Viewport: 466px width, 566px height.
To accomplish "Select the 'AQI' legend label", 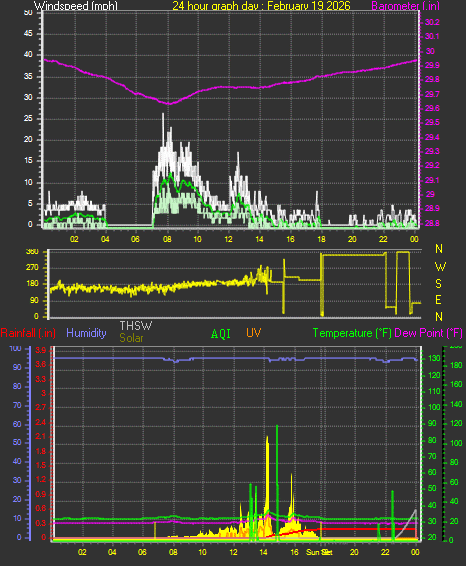I will pos(221,334).
